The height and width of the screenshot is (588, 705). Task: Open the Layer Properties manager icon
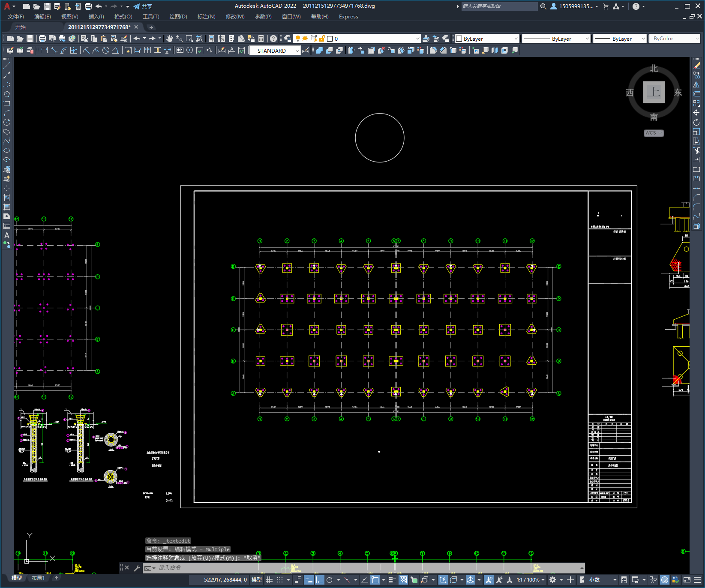[288, 39]
